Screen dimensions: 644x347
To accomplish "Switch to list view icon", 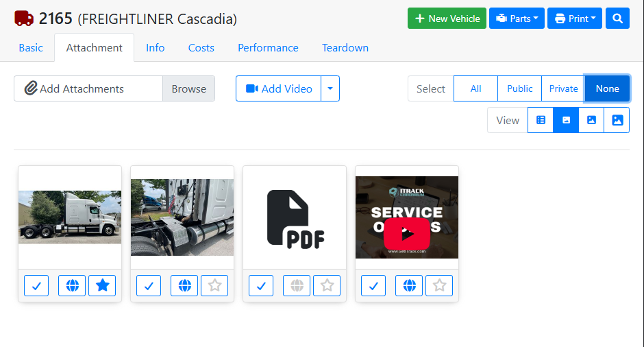I will click(541, 120).
